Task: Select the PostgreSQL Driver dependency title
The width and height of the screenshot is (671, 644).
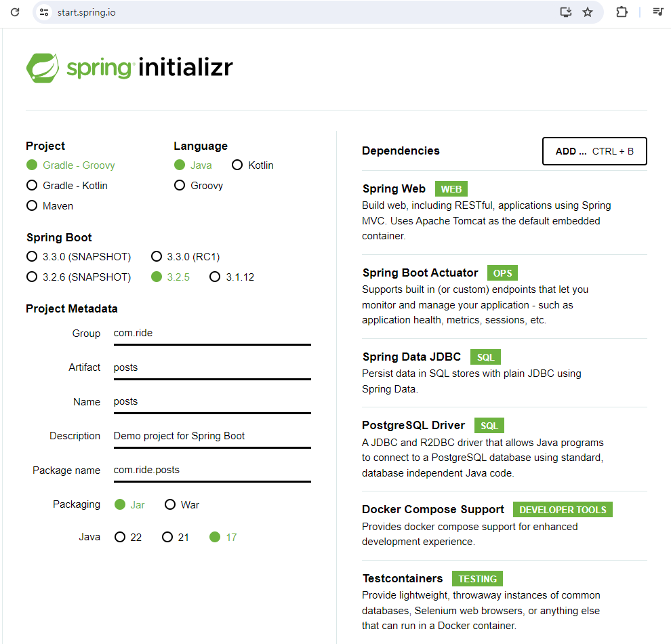Action: click(x=413, y=425)
